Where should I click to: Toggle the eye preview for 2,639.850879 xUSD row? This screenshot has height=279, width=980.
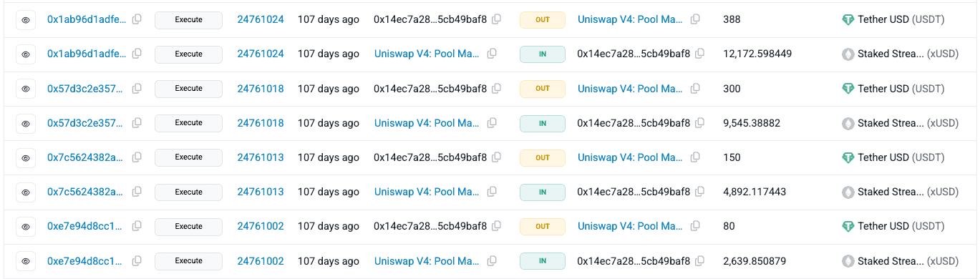pos(26,261)
